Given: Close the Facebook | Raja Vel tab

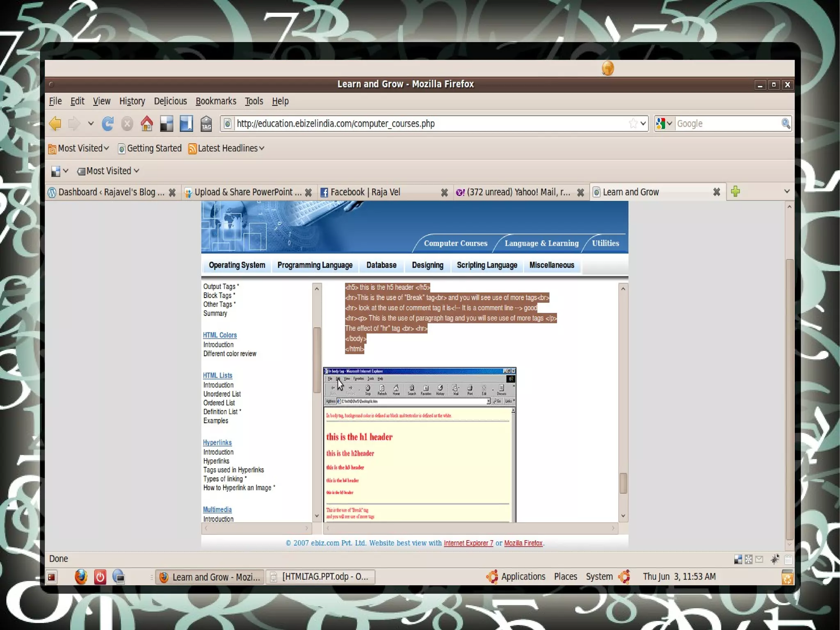Looking at the screenshot, I should (x=444, y=192).
